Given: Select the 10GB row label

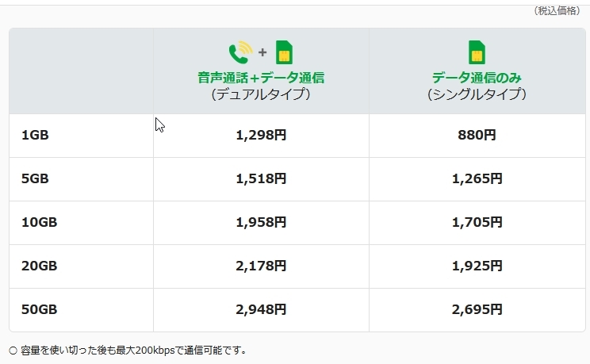Looking at the screenshot, I should tap(39, 223).
